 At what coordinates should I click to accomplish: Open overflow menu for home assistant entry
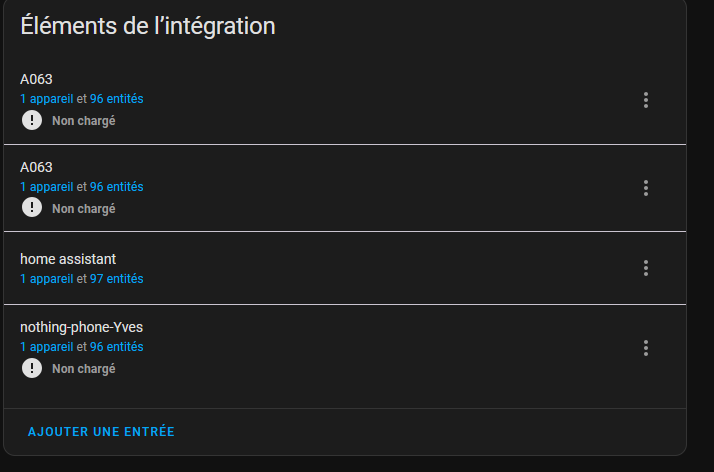(646, 268)
